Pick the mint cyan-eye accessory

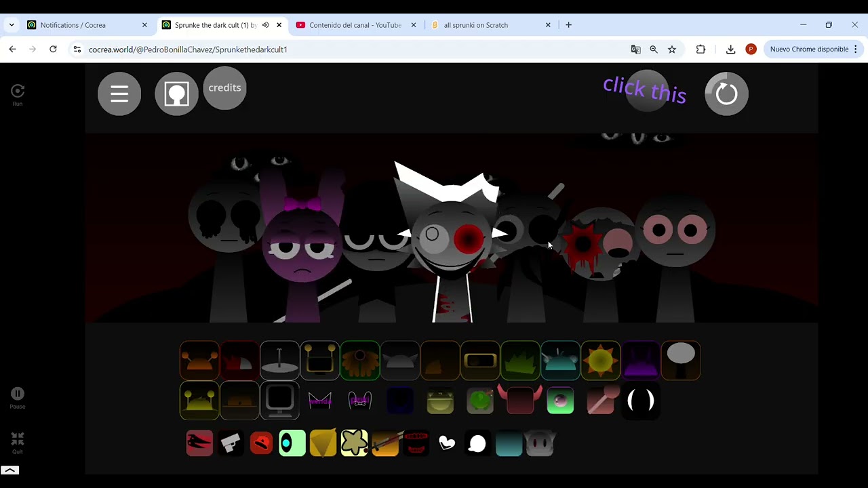pos(292,443)
